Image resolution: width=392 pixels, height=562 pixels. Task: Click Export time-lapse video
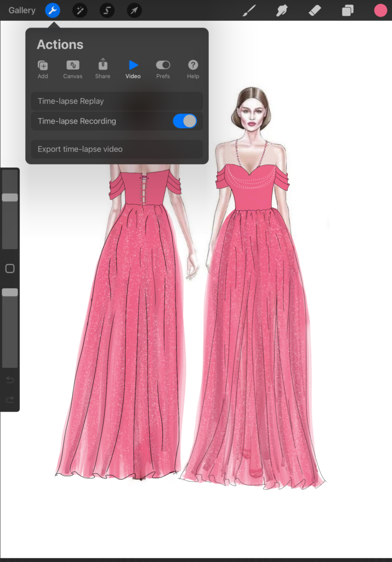117,149
